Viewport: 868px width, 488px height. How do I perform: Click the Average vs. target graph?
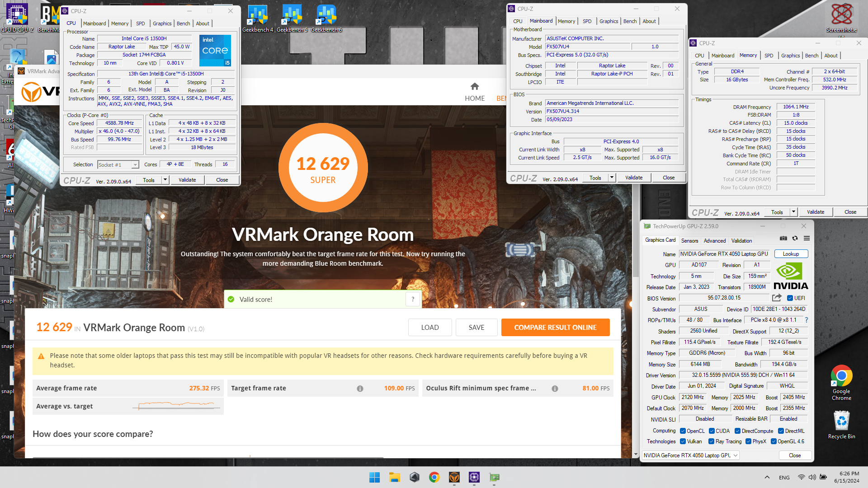[176, 405]
